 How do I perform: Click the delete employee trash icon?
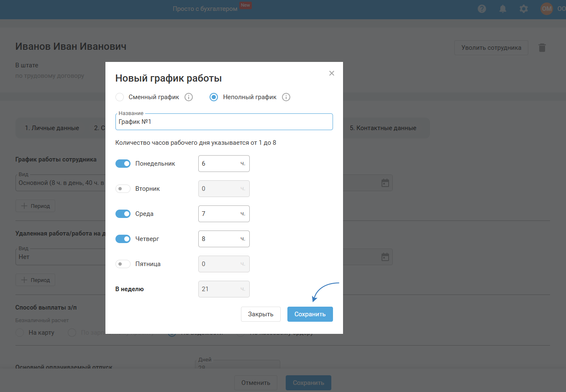coord(542,48)
